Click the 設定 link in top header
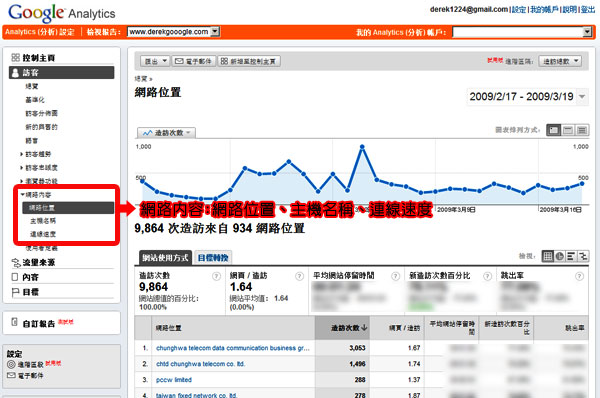Image resolution: width=600 pixels, height=398 pixels. (x=519, y=10)
